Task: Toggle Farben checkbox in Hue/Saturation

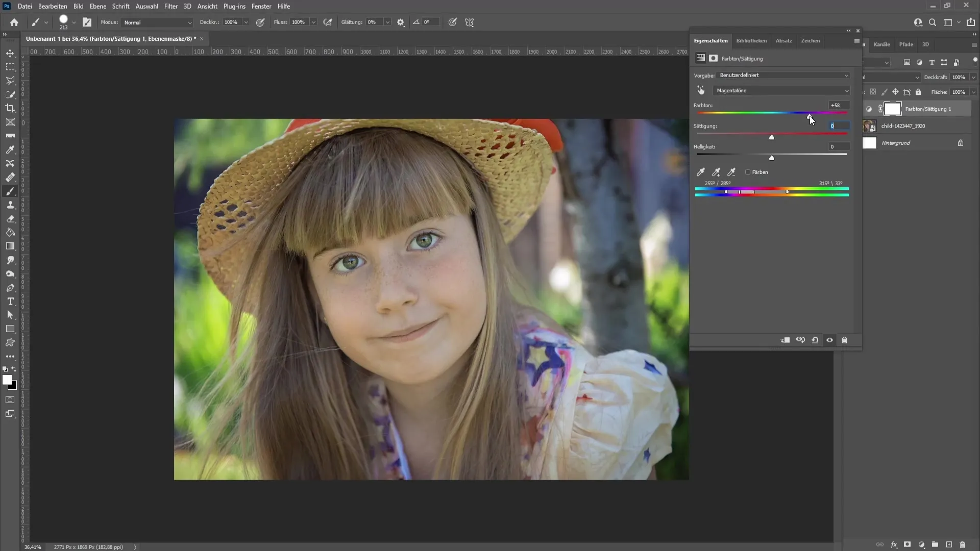Action: coord(748,171)
